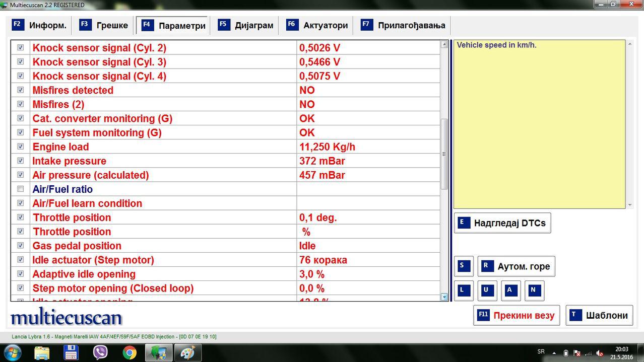Open the Windows Start menu
644x362 pixels.
(13, 352)
